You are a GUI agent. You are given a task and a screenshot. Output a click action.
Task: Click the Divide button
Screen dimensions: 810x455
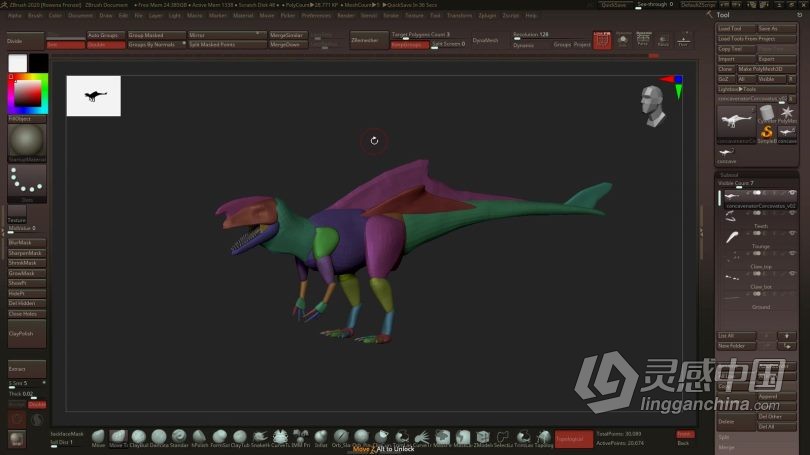26,41
